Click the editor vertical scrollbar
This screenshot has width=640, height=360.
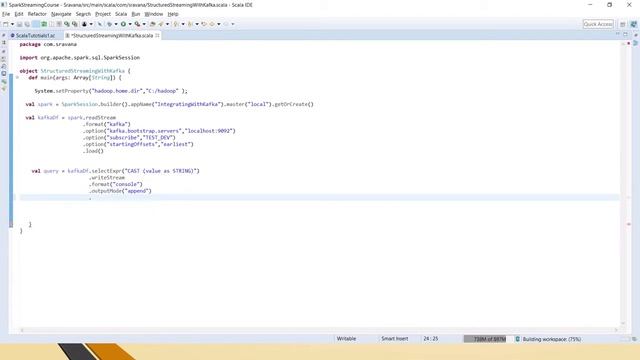623,183
